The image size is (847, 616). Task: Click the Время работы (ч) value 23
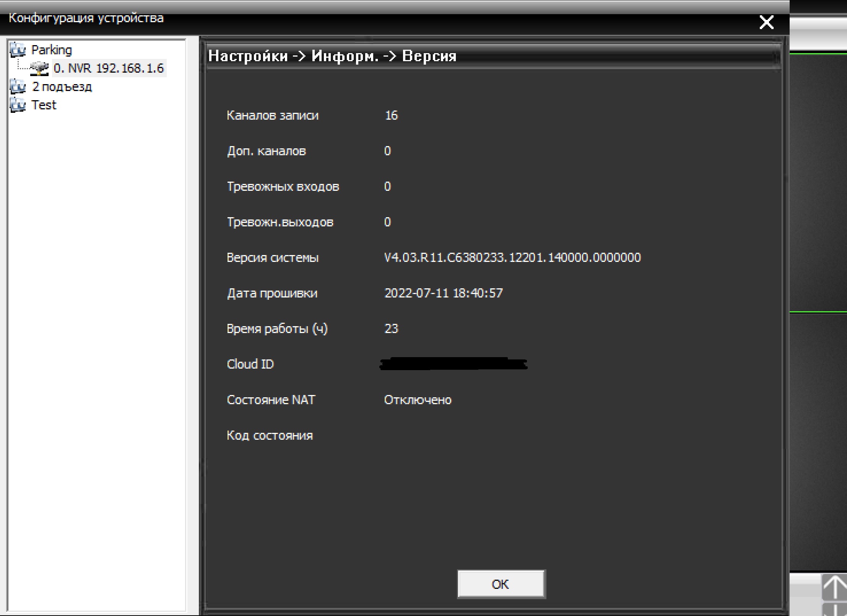pyautogui.click(x=391, y=328)
